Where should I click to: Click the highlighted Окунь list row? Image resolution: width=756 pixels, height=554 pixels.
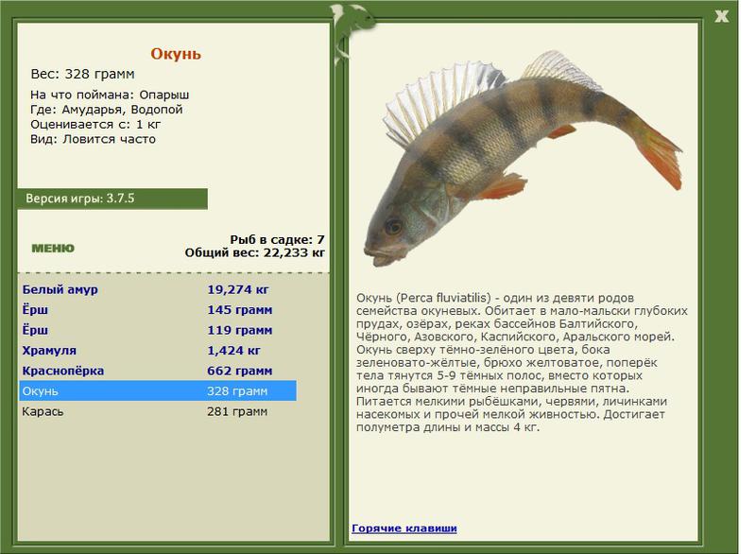(x=158, y=391)
